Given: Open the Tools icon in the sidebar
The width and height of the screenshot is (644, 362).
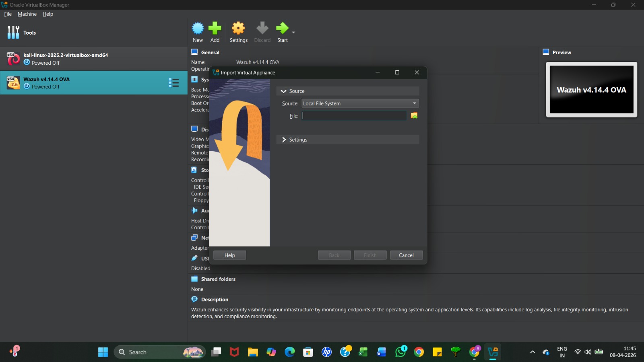Looking at the screenshot, I should click(13, 33).
